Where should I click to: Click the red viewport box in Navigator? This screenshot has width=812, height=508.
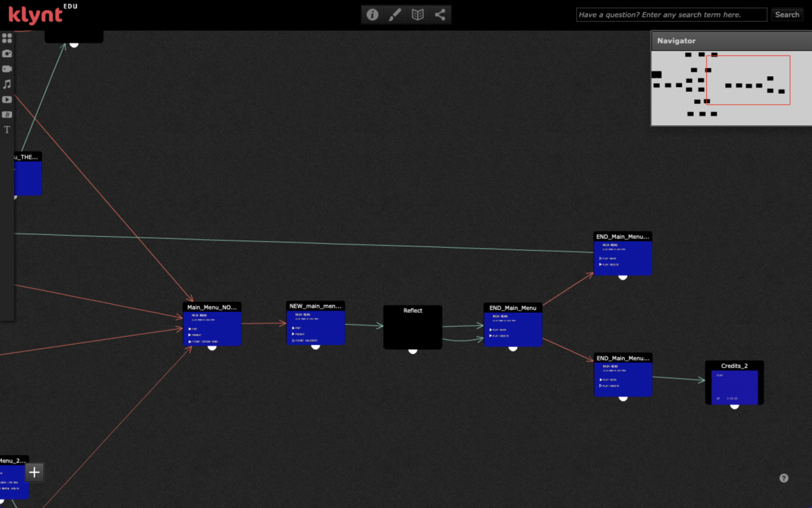click(748, 80)
